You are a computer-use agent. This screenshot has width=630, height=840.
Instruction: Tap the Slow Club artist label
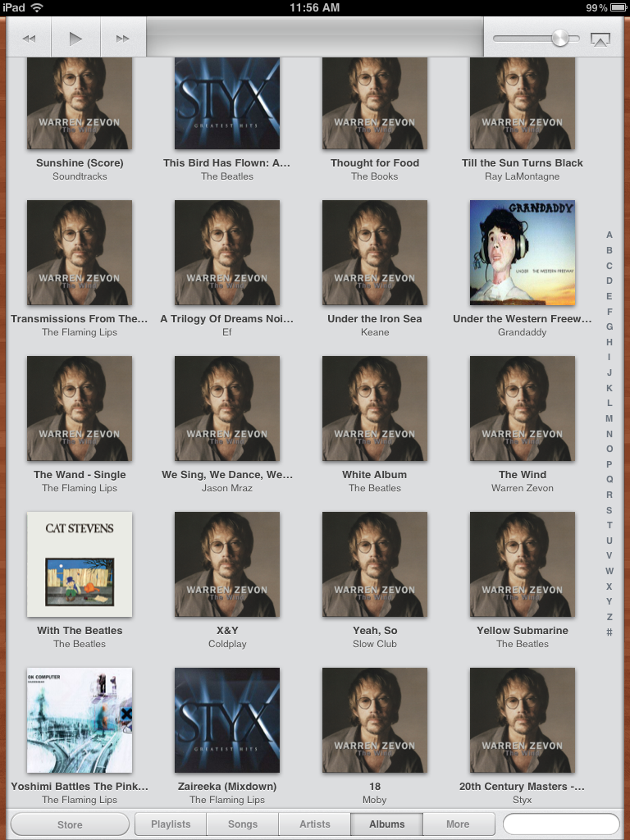point(374,644)
